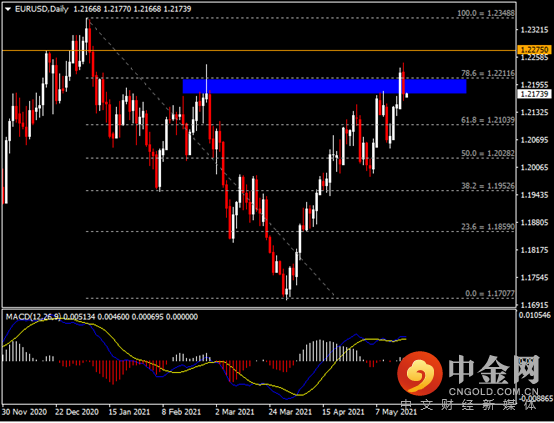The image size is (554, 423).
Task: Click the current price label 1.21739
Action: click(534, 94)
